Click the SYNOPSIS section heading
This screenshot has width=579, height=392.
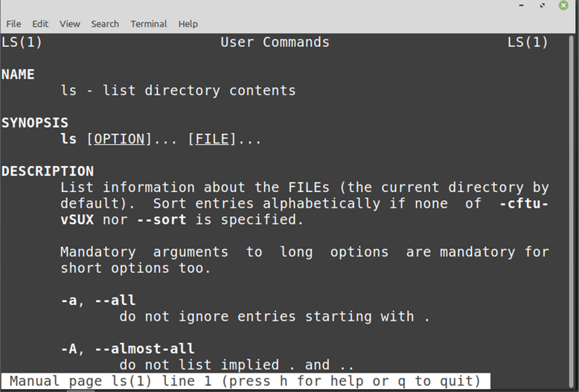coord(35,123)
